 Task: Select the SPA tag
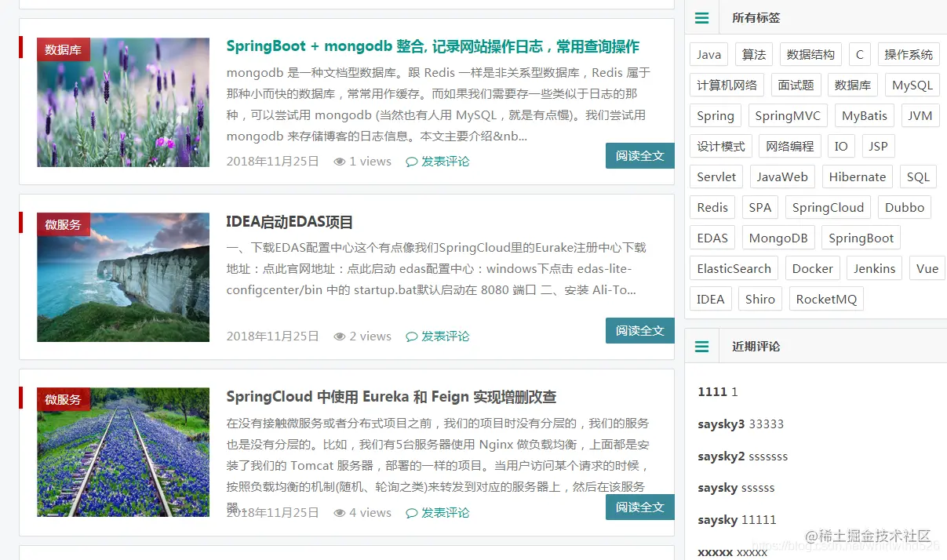[x=760, y=207]
